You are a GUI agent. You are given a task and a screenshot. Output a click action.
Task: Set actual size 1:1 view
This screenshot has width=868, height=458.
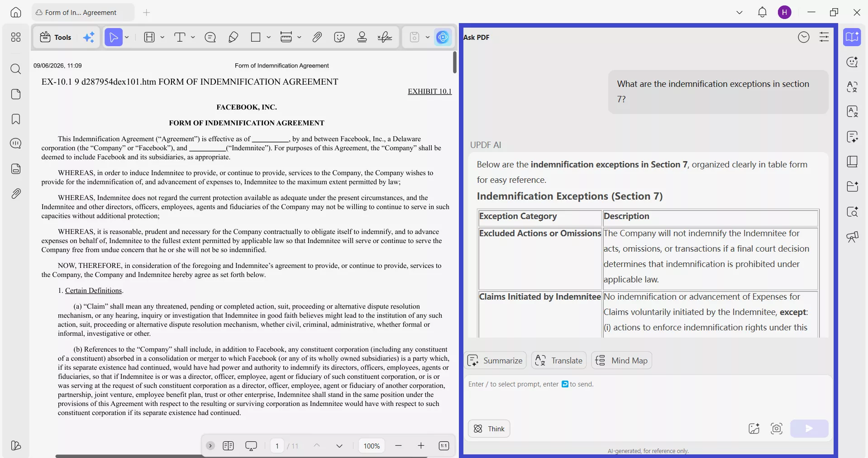point(444,446)
